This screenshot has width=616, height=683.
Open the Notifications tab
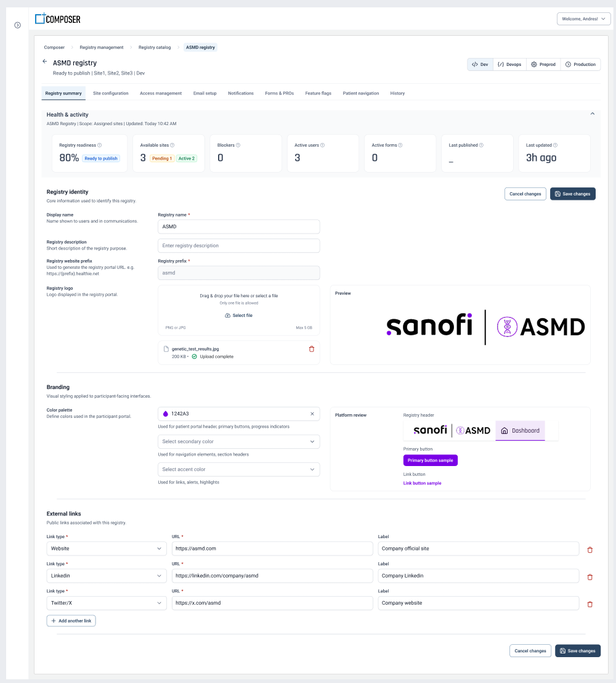[x=241, y=93]
